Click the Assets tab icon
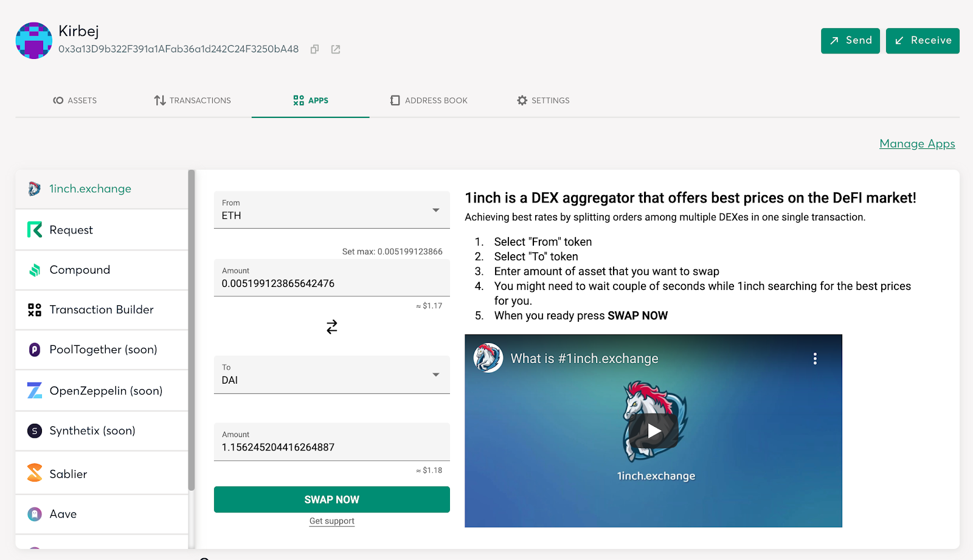Image resolution: width=973 pixels, height=560 pixels. pyautogui.click(x=58, y=100)
